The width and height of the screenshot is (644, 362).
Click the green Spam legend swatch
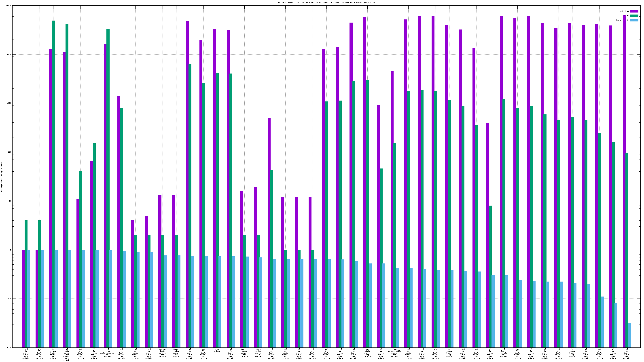634,16
